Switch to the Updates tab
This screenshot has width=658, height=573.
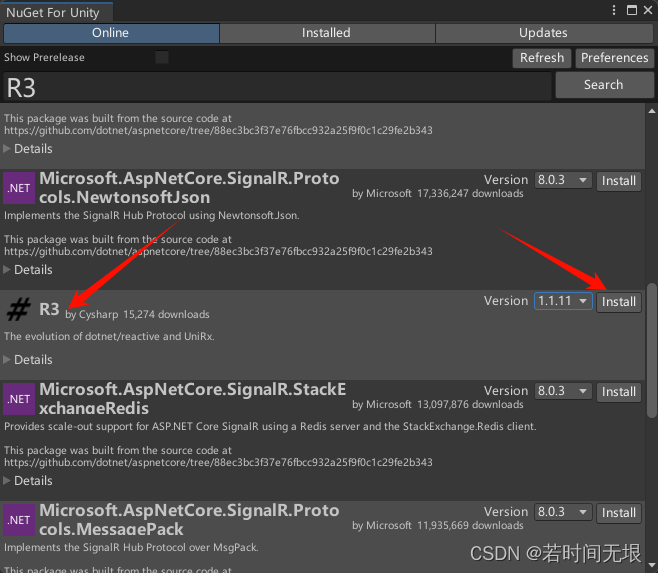click(x=543, y=33)
